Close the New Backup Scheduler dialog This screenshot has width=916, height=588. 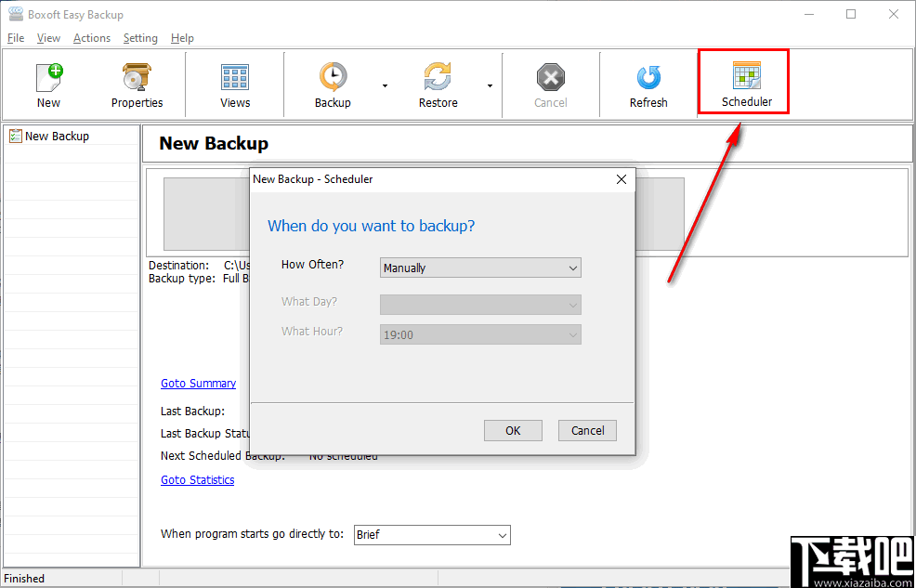pyautogui.click(x=621, y=179)
